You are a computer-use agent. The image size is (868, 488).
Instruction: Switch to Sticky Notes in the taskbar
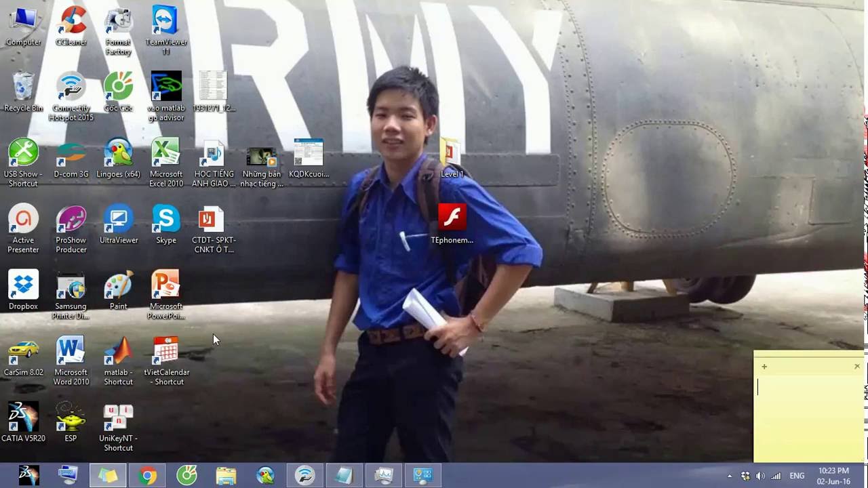(x=107, y=475)
